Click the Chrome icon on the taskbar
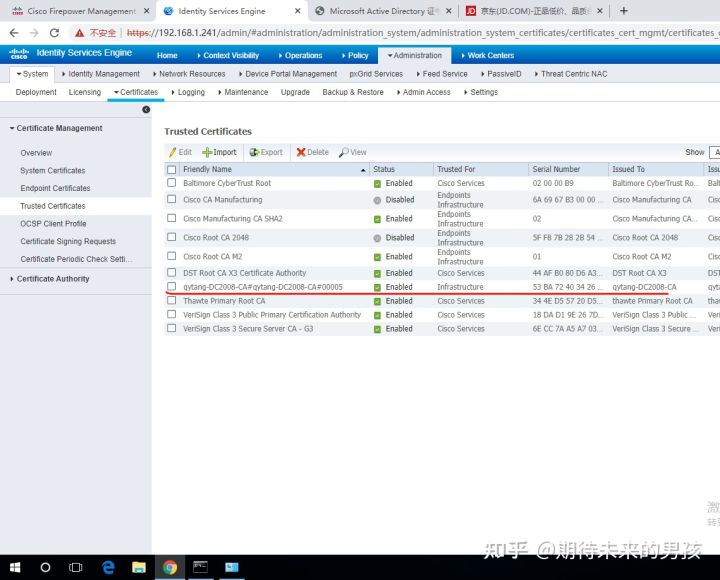This screenshot has width=720, height=580. [x=170, y=568]
